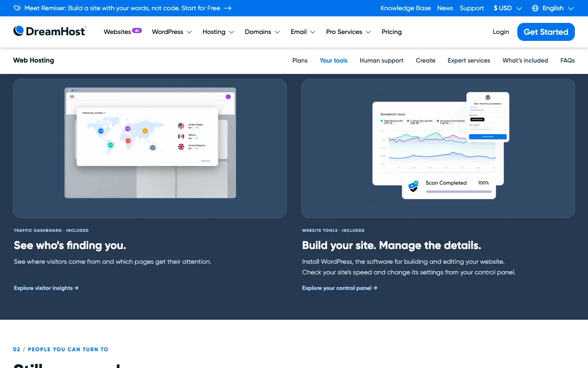Expand the Domains menu
The image size is (588, 368).
coord(262,32)
